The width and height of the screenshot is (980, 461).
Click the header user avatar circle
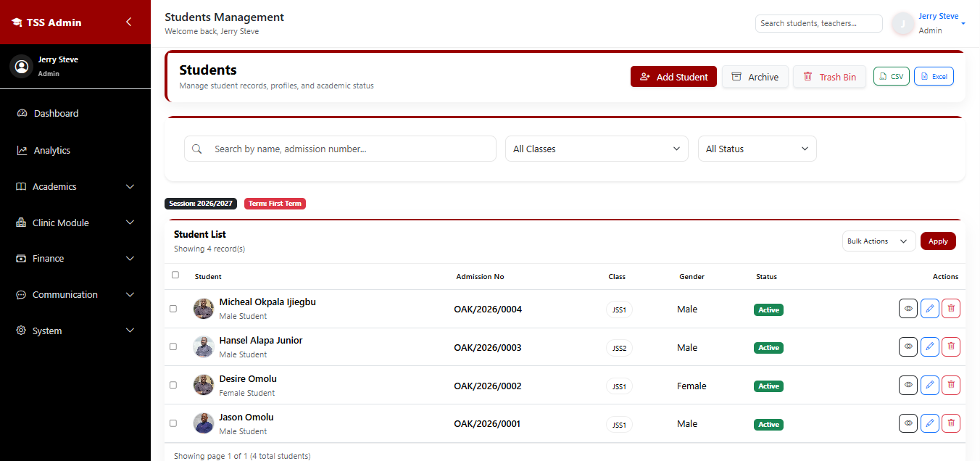click(902, 24)
